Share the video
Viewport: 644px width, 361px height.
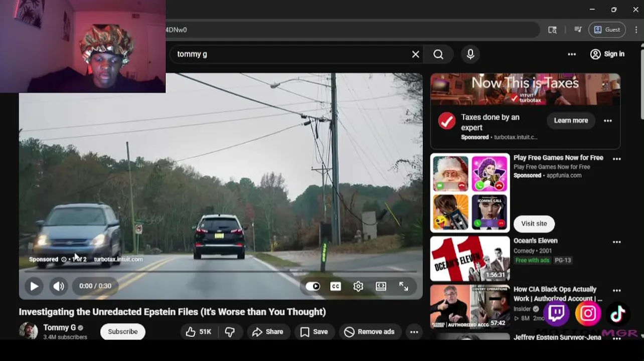coord(268,332)
